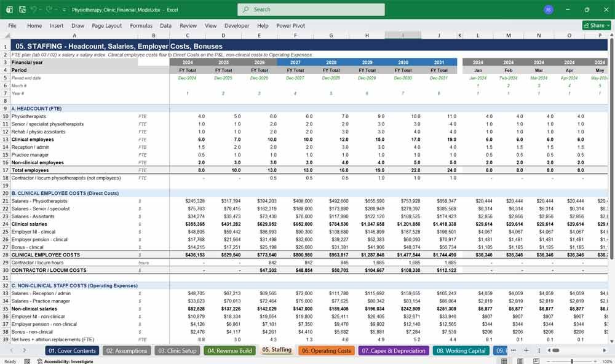This screenshot has height=364, width=615.
Task: Click horizontal scrollbar right arrow
Action: pos(605,350)
